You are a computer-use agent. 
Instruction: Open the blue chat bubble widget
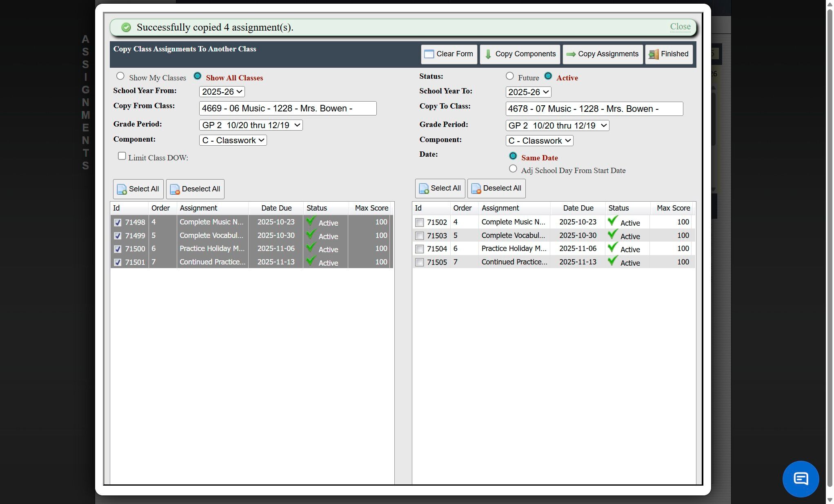[x=800, y=479]
